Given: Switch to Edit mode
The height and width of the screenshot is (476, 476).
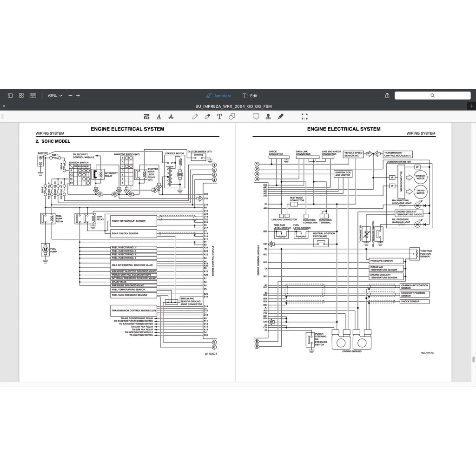Looking at the screenshot, I should pos(250,95).
